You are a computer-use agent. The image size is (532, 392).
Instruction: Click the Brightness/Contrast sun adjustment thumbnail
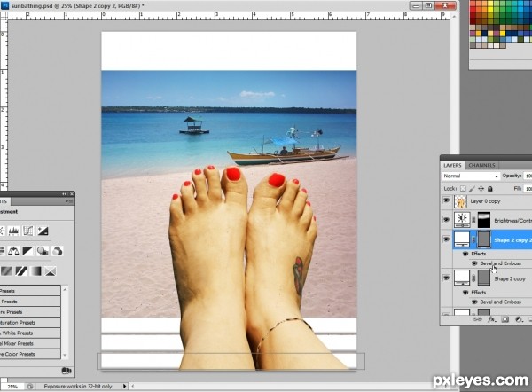click(x=462, y=220)
